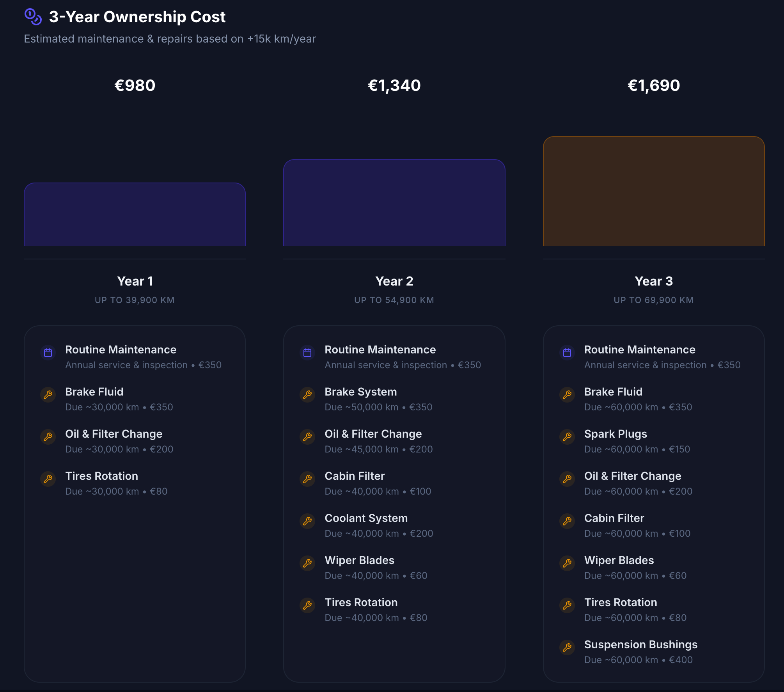
Task: Click the coins icon beside 3-Year Ownership Cost
Action: (33, 17)
